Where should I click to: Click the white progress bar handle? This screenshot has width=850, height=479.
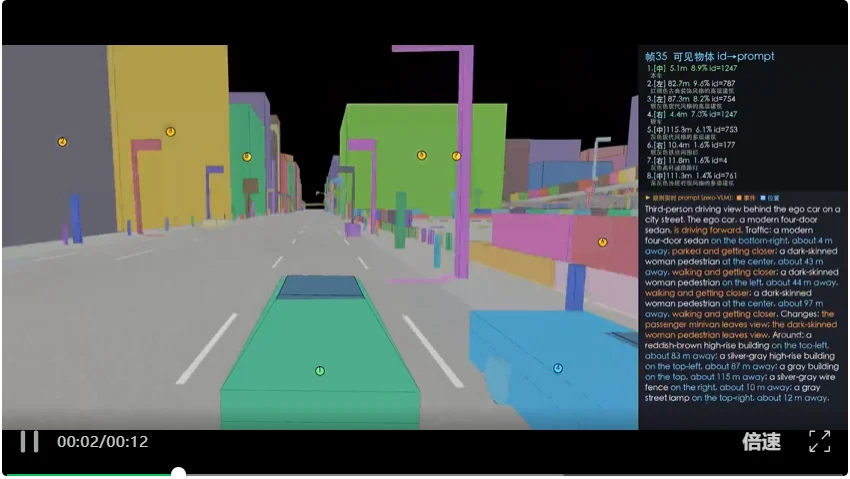coord(178,473)
